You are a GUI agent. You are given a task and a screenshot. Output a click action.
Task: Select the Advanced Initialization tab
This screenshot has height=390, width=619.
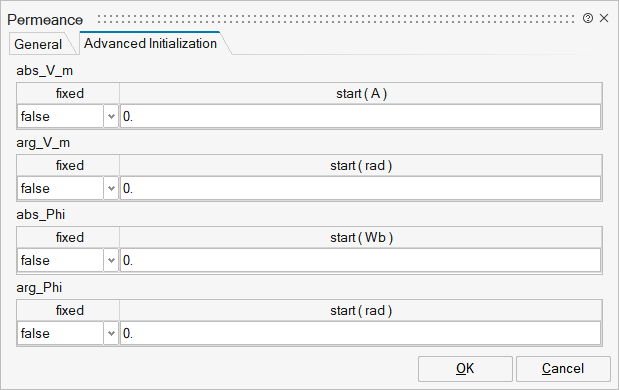tap(150, 43)
